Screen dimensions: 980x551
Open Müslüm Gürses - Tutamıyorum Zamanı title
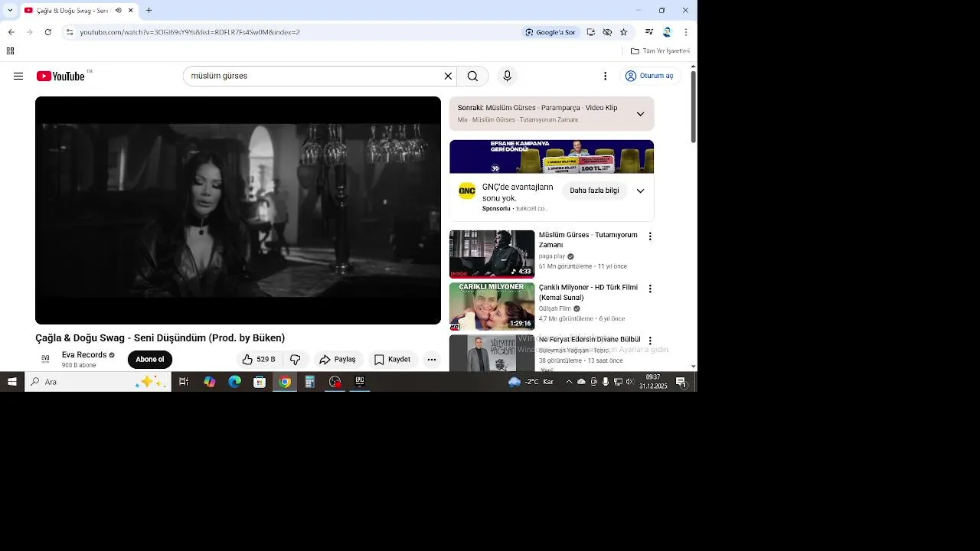[x=588, y=240]
